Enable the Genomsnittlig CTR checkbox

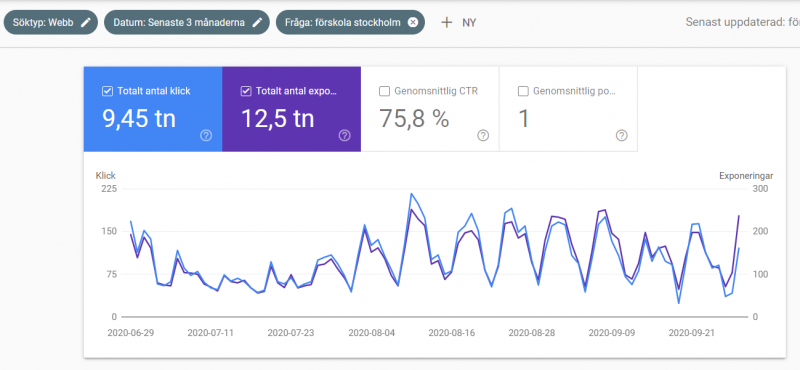pyautogui.click(x=384, y=91)
